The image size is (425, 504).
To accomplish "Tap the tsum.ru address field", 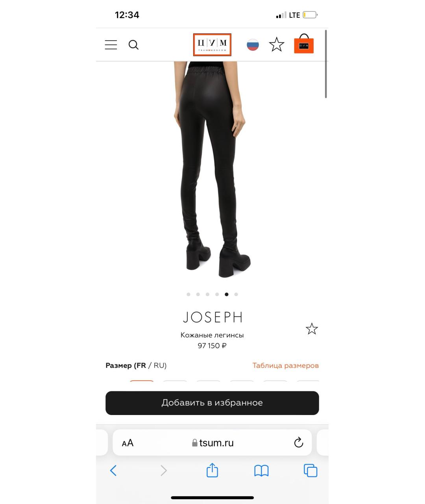I will [x=212, y=443].
